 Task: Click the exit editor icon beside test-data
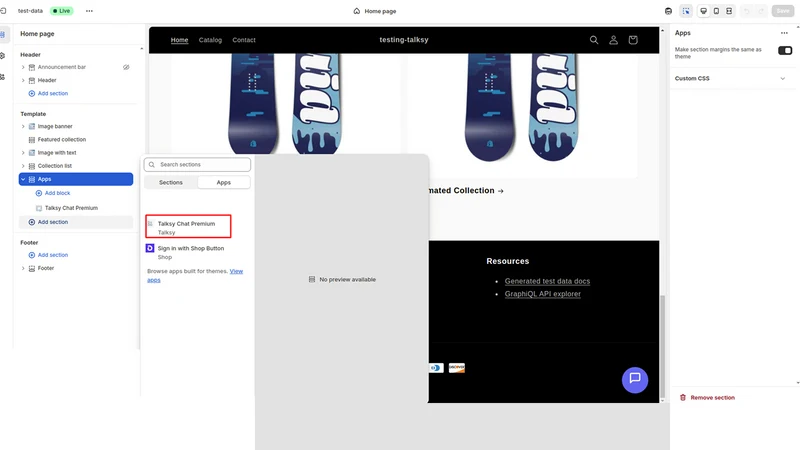tap(3, 11)
